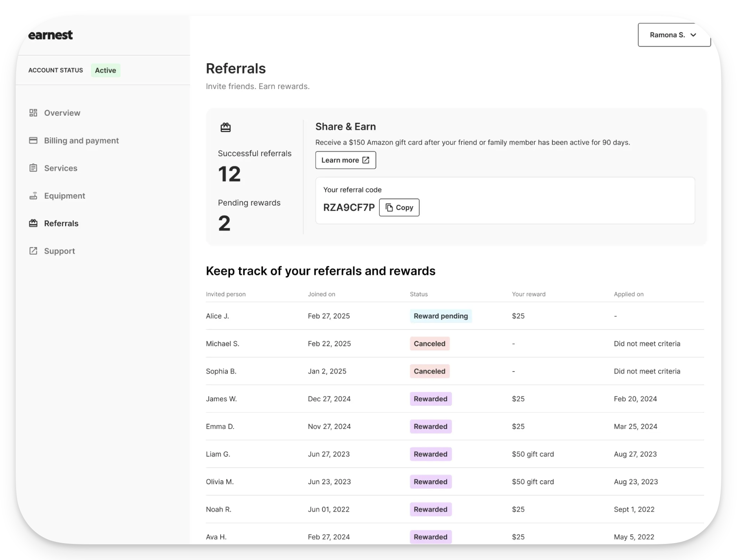The image size is (737, 560).
Task: Go to the Overview page
Action: [x=62, y=113]
